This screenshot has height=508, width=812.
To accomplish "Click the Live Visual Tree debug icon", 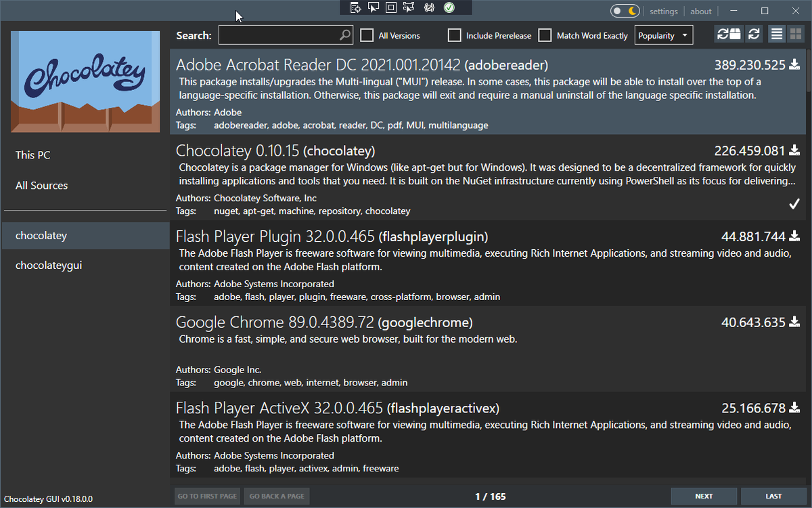I will pos(356,8).
